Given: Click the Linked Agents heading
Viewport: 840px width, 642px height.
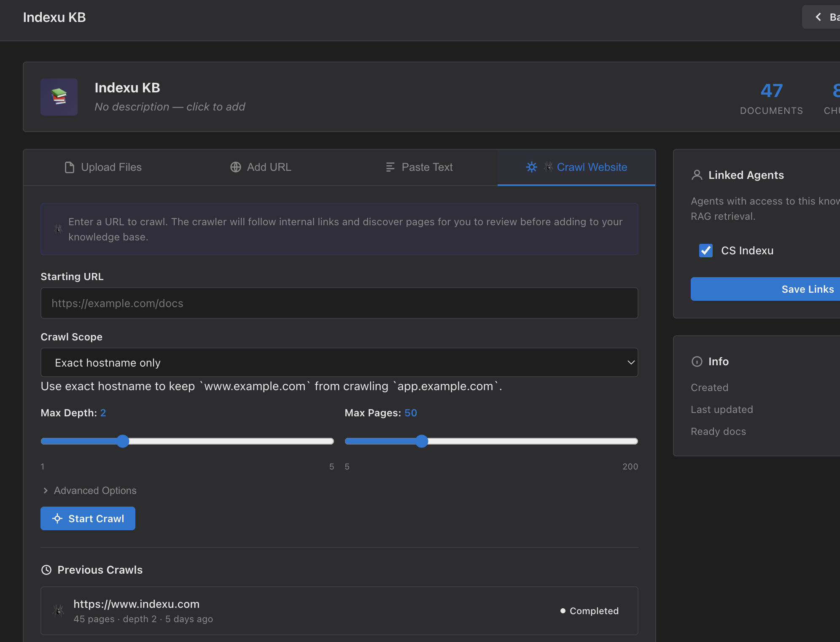Looking at the screenshot, I should point(746,175).
